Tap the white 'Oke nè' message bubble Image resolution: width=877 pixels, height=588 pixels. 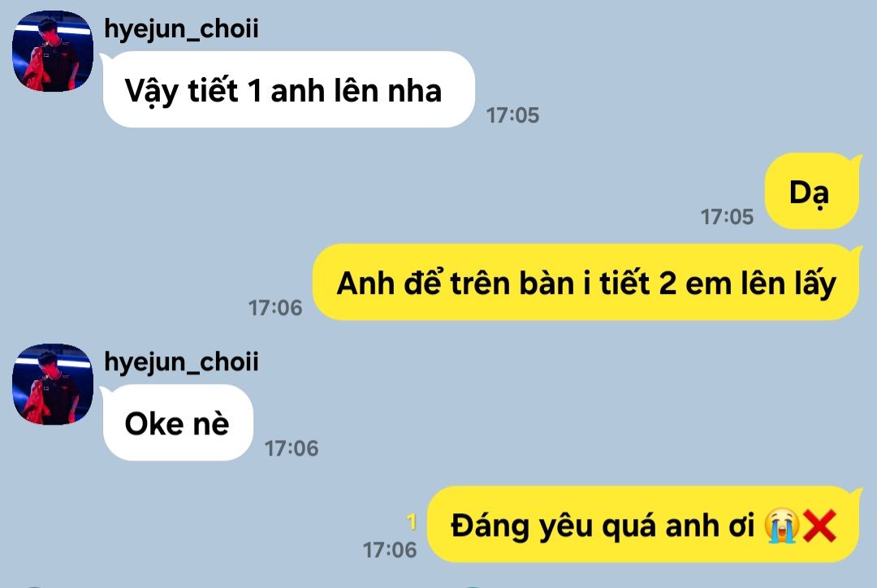click(178, 423)
